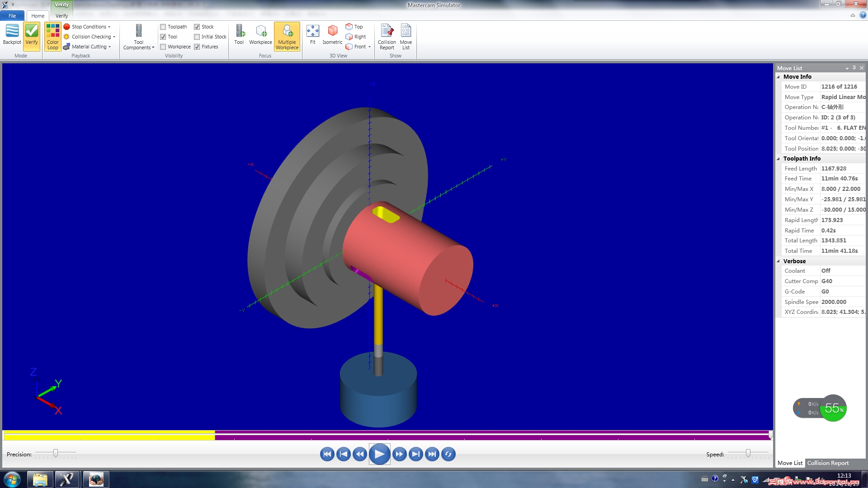Toggle loop playback button
Viewport: 868px width, 488px height.
(448, 454)
